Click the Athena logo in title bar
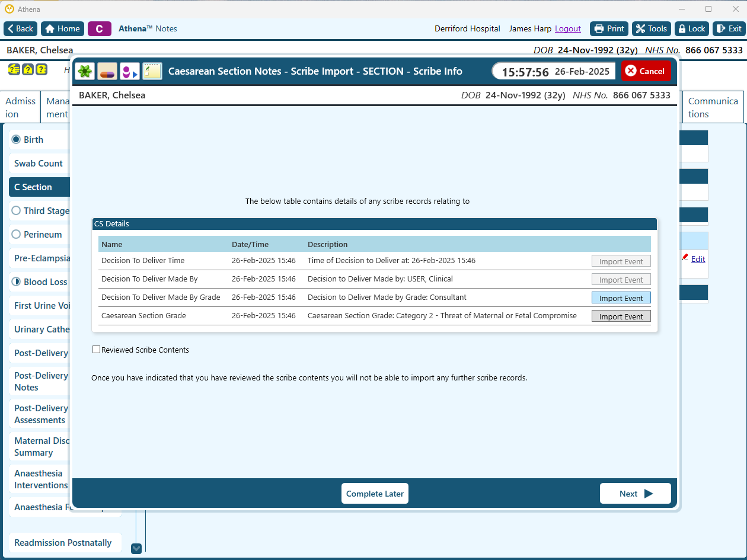 point(9,9)
